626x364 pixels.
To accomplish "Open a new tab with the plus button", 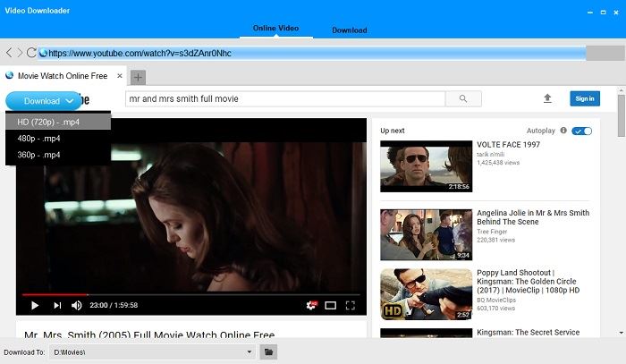I will pos(139,77).
